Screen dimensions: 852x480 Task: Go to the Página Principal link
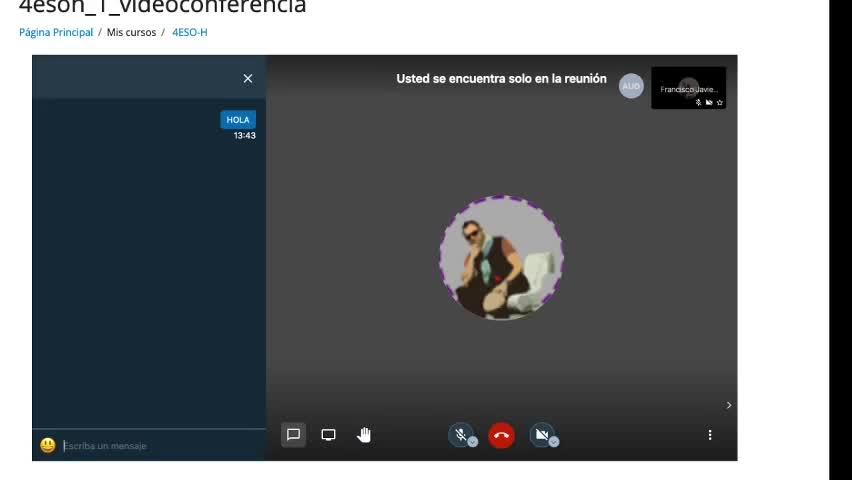[56, 32]
